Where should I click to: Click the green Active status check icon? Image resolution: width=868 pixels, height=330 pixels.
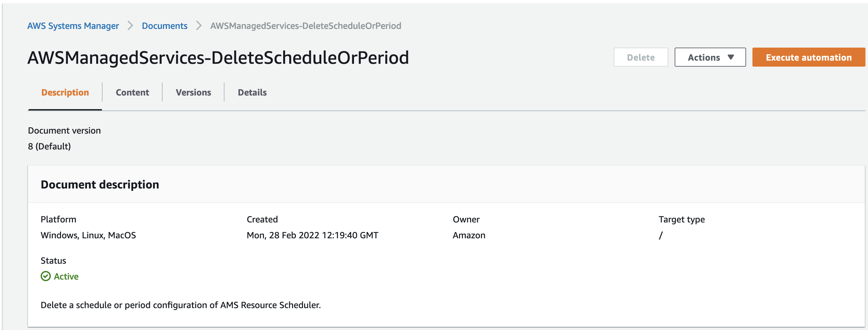tap(45, 276)
